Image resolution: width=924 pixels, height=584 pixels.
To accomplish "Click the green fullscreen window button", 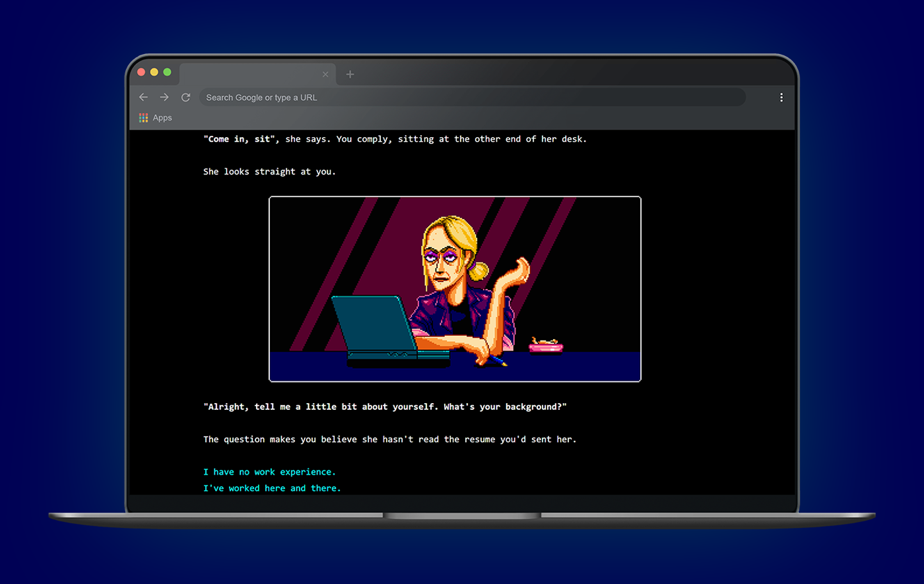I will click(x=167, y=72).
